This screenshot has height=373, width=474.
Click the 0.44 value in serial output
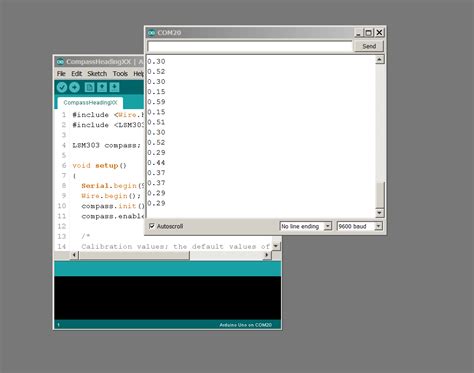(x=156, y=163)
